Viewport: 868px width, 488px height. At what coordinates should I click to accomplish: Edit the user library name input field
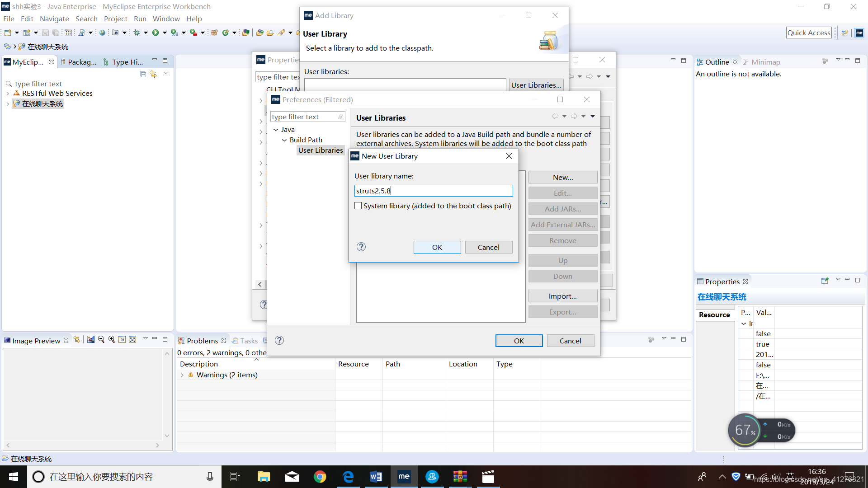(x=434, y=190)
